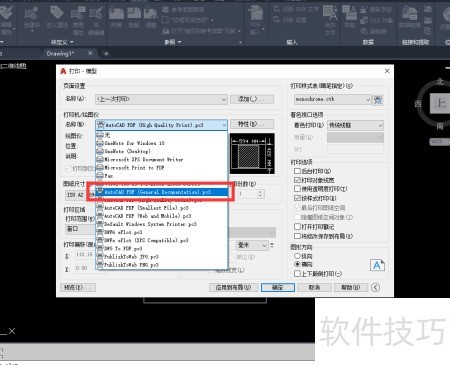The width and height of the screenshot is (450, 365).
Task: Click 帮助 (Help) button
Action: 351,287
